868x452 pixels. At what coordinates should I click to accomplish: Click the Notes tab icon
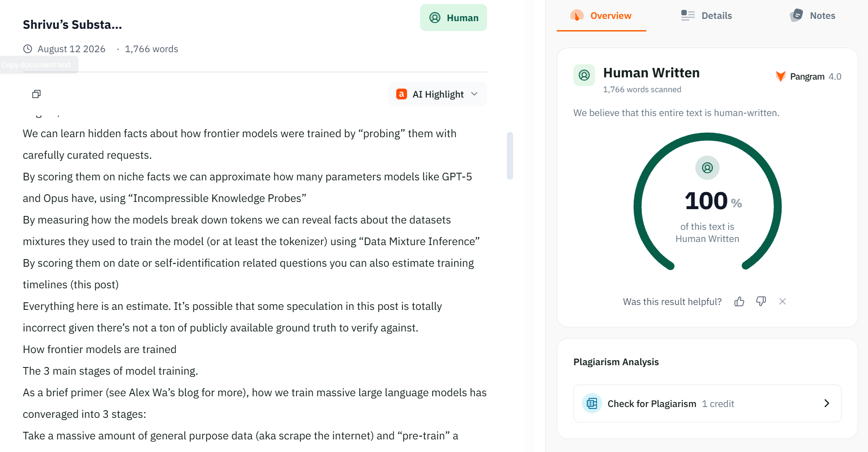click(x=796, y=15)
